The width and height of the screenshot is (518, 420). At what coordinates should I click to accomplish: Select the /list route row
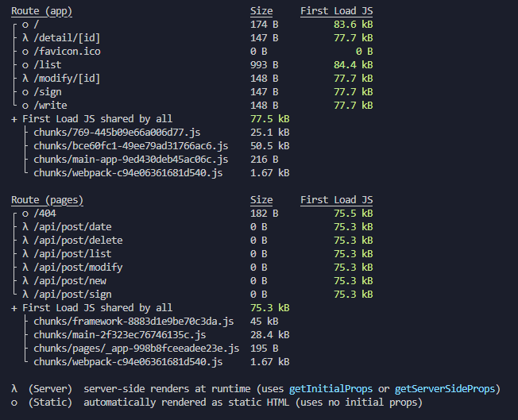point(192,65)
